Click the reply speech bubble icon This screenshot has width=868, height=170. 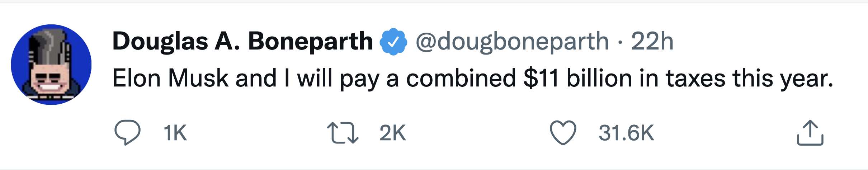pos(127,132)
